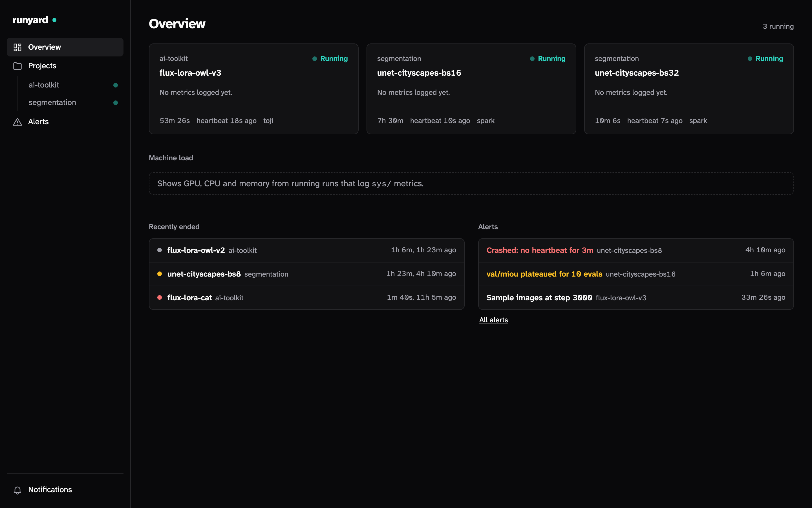Viewport: 812px width, 508px height.
Task: Click the Projects folder icon
Action: pos(17,66)
